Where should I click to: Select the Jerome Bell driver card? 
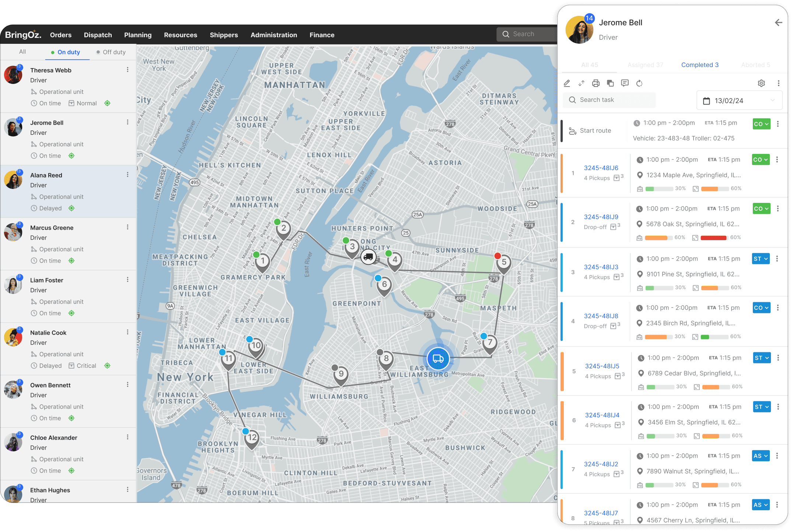click(x=69, y=139)
